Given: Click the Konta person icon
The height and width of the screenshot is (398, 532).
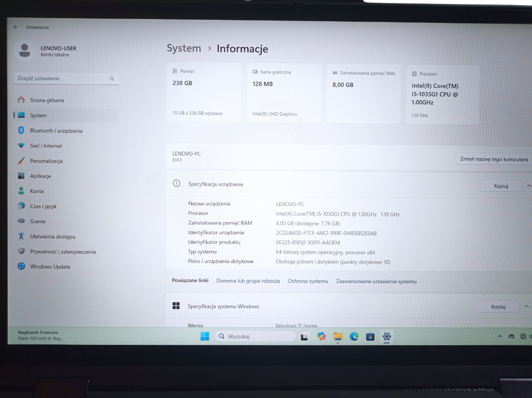Looking at the screenshot, I should point(21,191).
